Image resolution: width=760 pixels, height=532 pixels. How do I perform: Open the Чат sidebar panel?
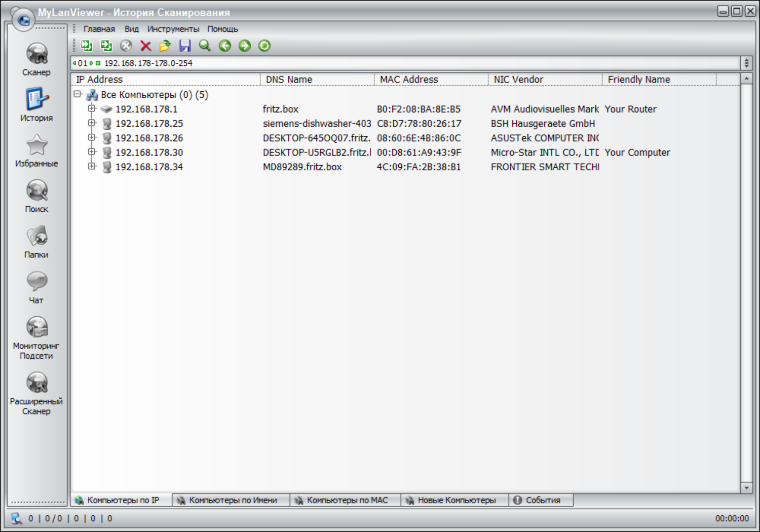pos(36,287)
